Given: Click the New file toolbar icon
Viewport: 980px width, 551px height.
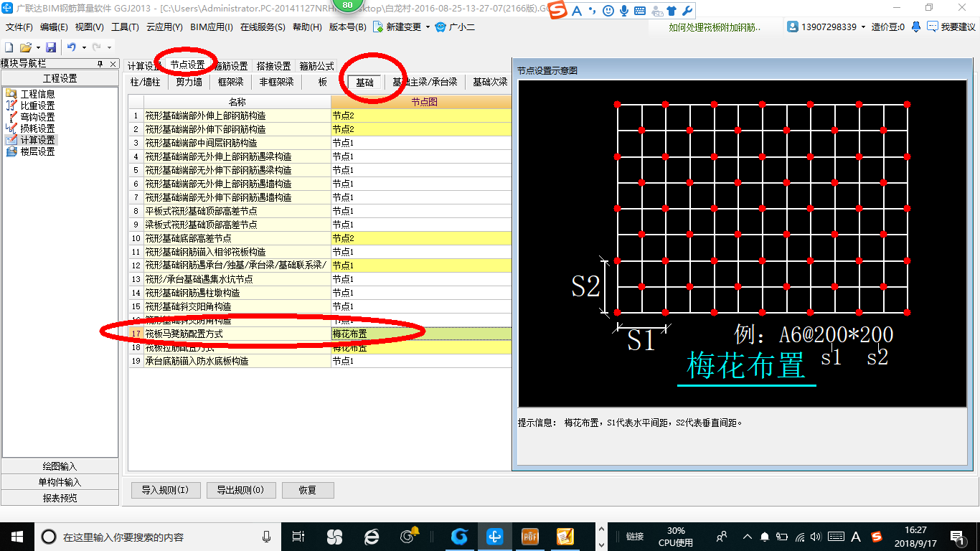Looking at the screenshot, I should point(9,47).
